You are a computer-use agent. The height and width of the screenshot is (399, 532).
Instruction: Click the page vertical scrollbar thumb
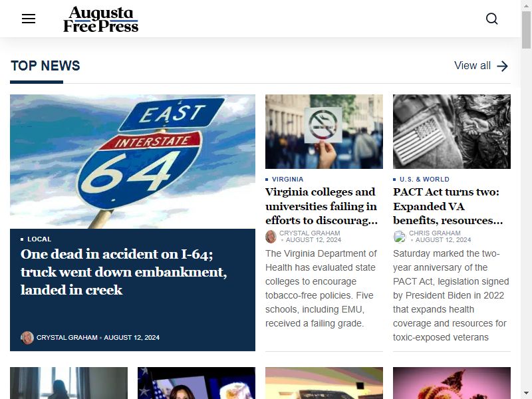[526, 30]
